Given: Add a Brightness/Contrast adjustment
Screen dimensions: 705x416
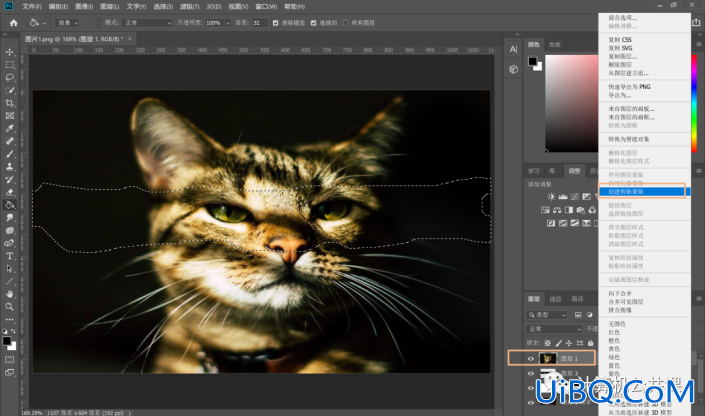Looking at the screenshot, I should (x=551, y=197).
